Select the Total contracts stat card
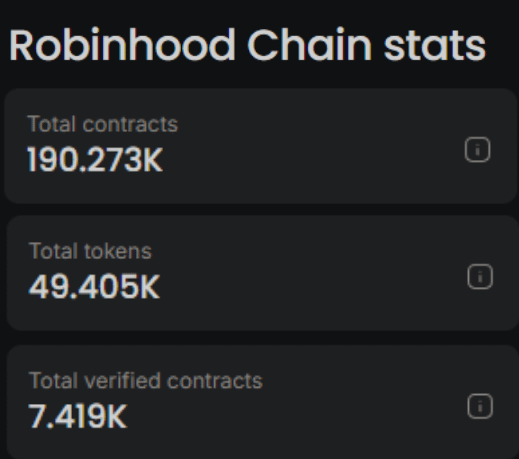Screen dimensions: 519x459 tap(261, 146)
